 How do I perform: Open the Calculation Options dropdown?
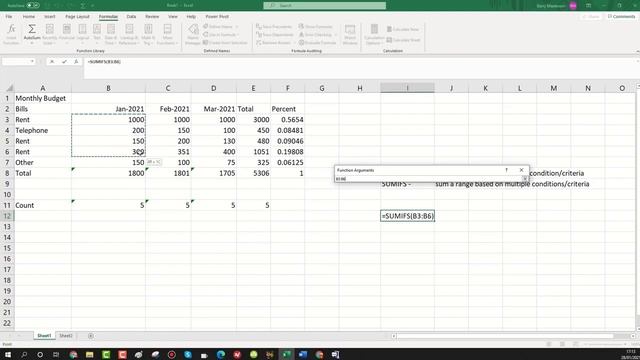pyautogui.click(x=374, y=34)
